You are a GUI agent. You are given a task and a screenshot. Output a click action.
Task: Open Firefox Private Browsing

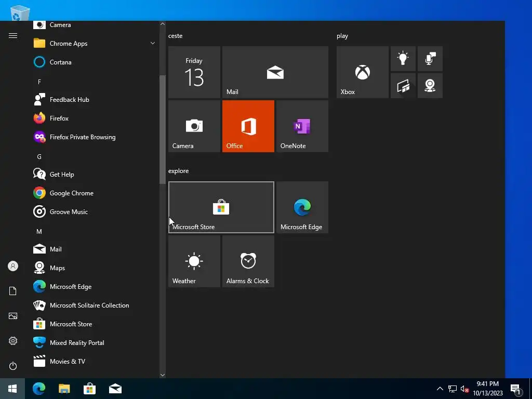(x=95, y=137)
